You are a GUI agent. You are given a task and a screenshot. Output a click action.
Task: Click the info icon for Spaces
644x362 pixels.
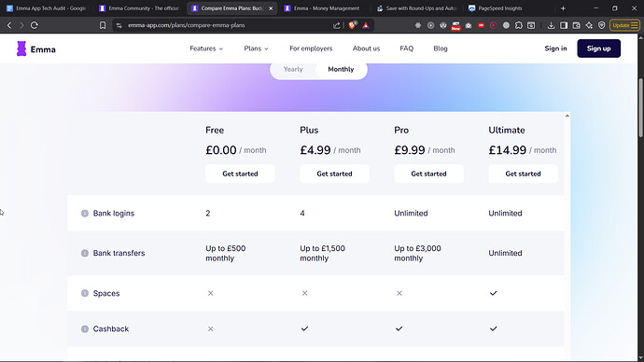[x=85, y=293]
